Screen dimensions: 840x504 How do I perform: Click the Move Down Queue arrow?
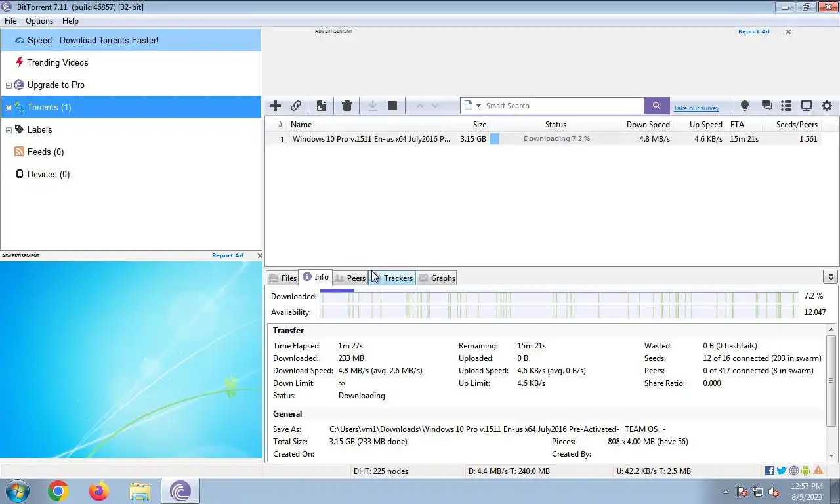[434, 106]
